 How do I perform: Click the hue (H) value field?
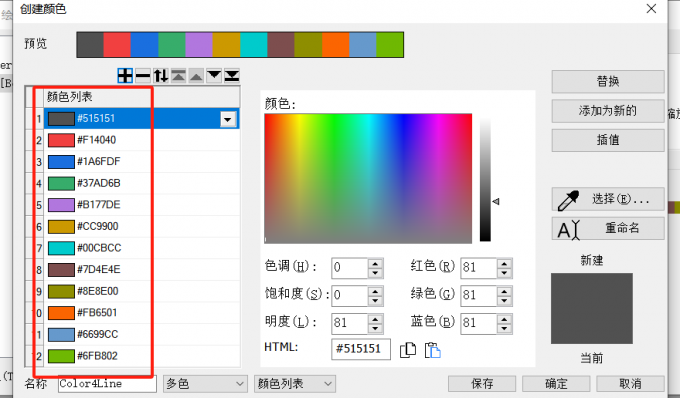tap(350, 267)
